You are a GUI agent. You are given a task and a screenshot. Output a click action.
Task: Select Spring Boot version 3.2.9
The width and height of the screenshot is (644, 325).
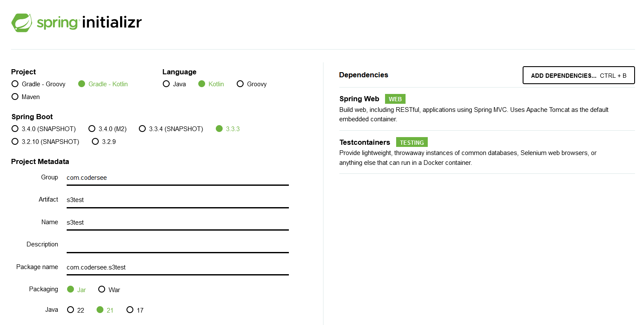tap(95, 141)
